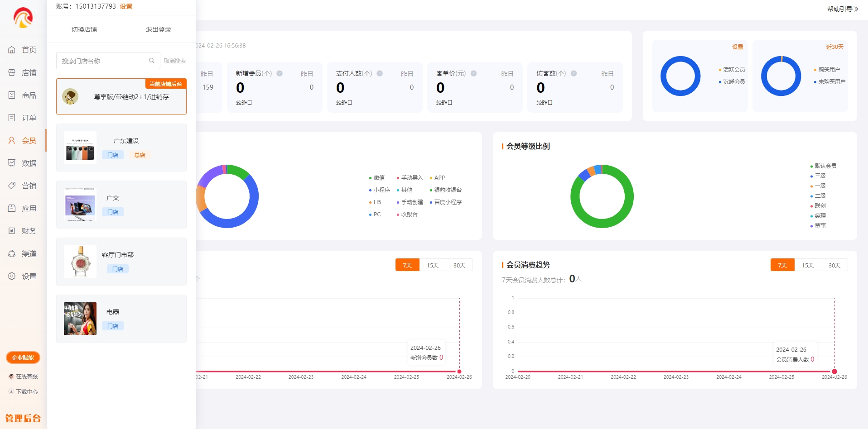
Task: Open the 财务 finance icon in sidebar
Action: 12,231
